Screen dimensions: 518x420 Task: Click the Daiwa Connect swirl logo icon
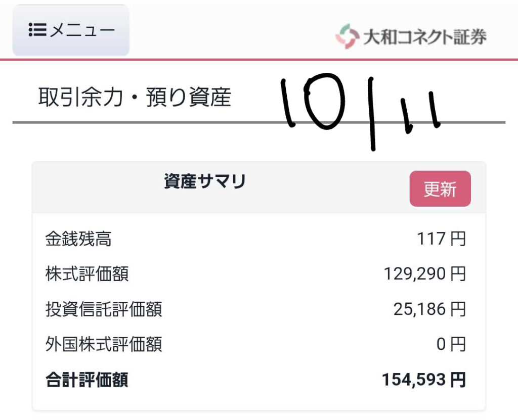[x=347, y=37]
